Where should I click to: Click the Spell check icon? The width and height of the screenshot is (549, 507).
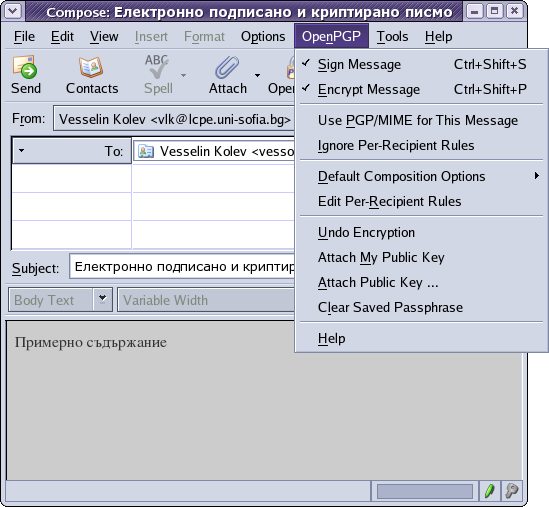(x=157, y=67)
